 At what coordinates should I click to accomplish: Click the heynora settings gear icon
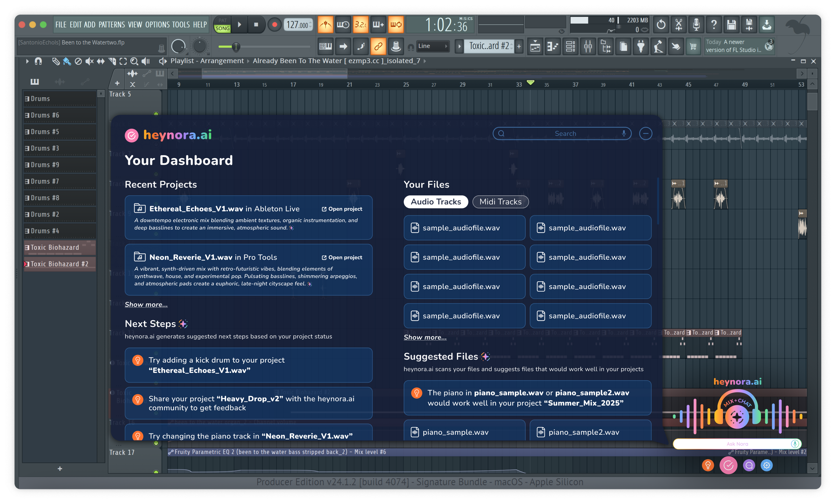tap(766, 465)
